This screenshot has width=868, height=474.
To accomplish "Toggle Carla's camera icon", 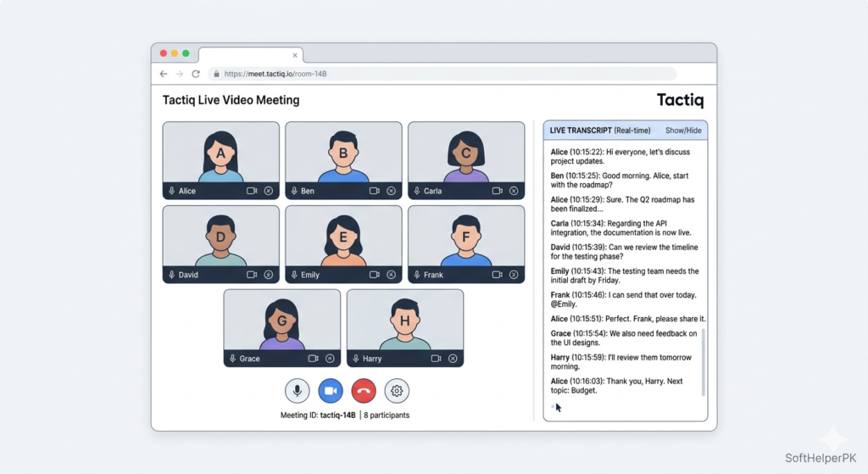I will pyautogui.click(x=497, y=191).
